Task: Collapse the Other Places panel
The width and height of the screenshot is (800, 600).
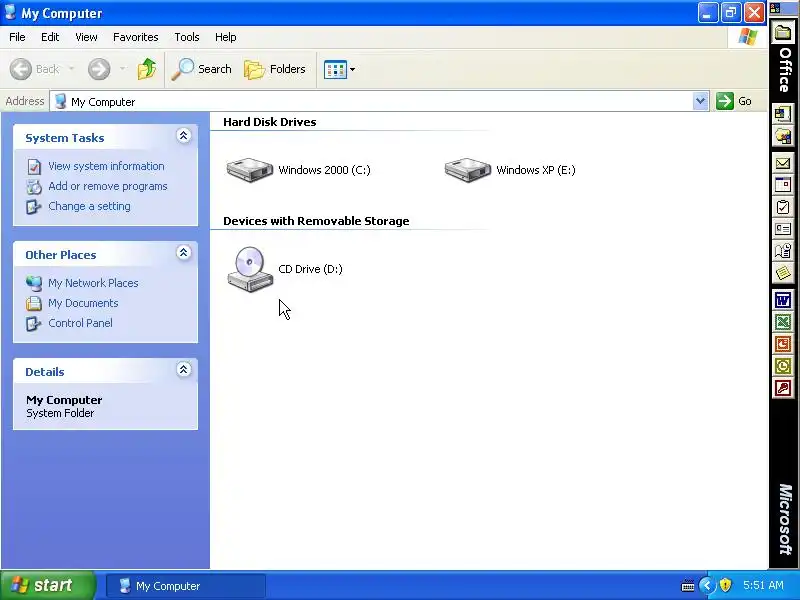Action: [x=184, y=253]
